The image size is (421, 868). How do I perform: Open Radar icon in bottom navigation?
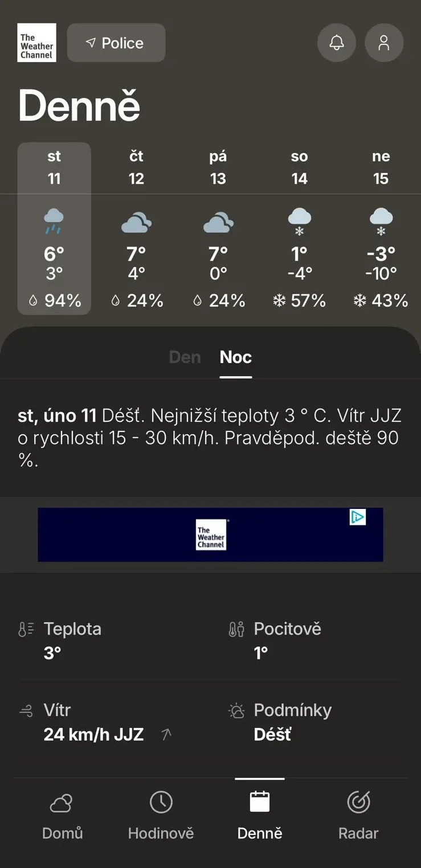pyautogui.click(x=358, y=803)
